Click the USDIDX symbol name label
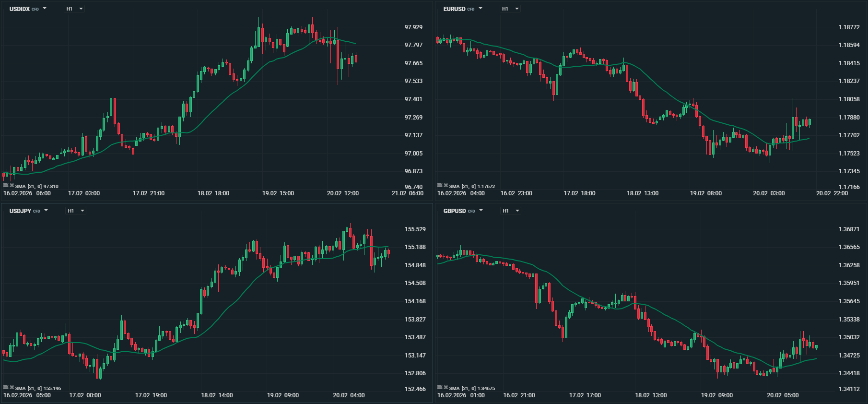Image resolution: width=868 pixels, height=404 pixels. [20, 9]
